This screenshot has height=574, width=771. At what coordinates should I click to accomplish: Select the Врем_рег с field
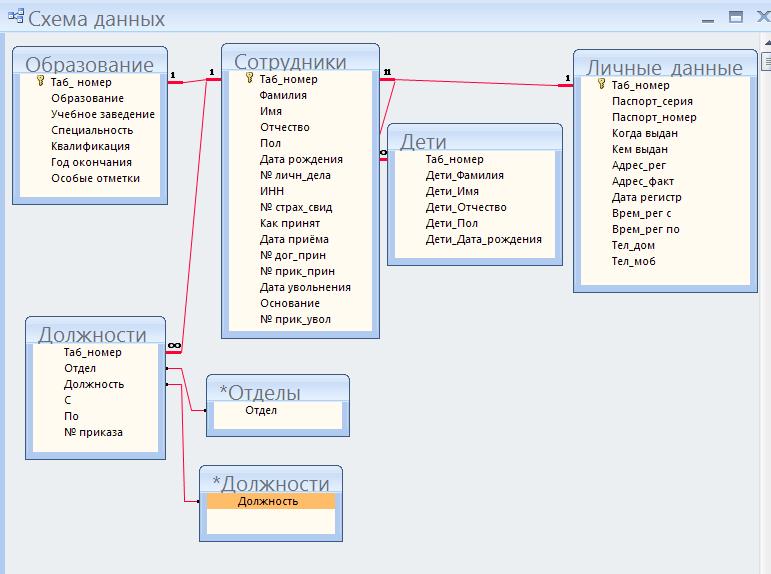665,213
